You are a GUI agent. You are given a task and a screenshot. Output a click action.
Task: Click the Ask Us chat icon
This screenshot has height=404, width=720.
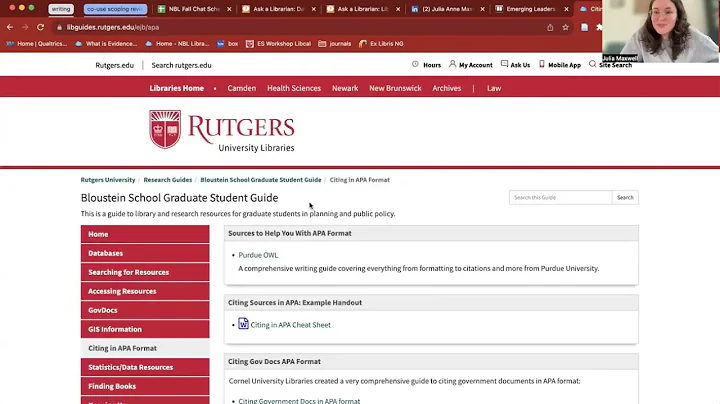pos(504,64)
